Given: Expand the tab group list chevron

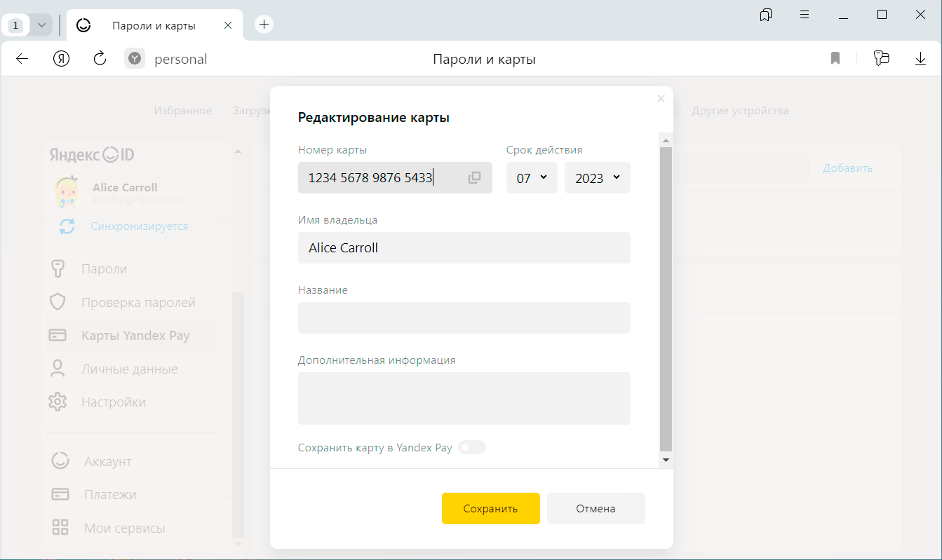Looking at the screenshot, I should 41,25.
